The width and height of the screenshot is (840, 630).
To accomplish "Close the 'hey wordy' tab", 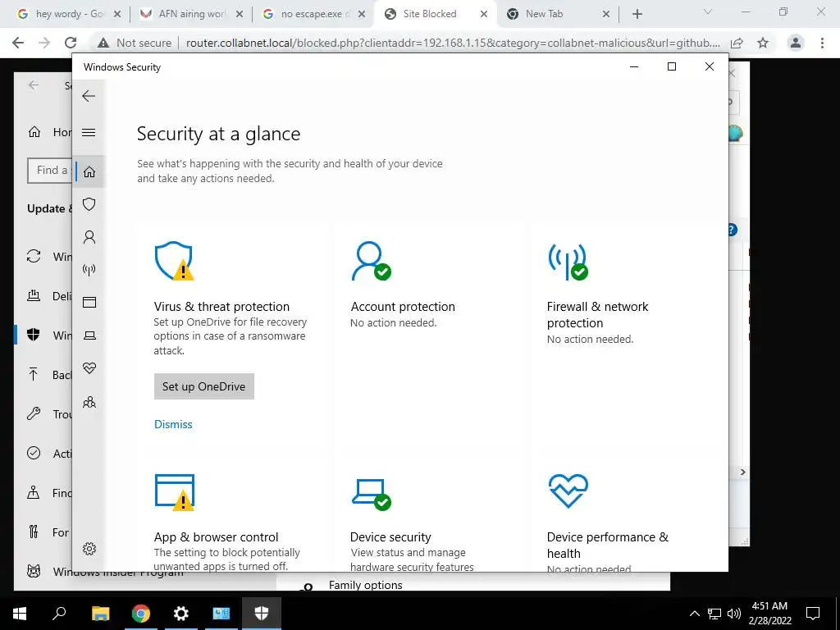I will (118, 15).
